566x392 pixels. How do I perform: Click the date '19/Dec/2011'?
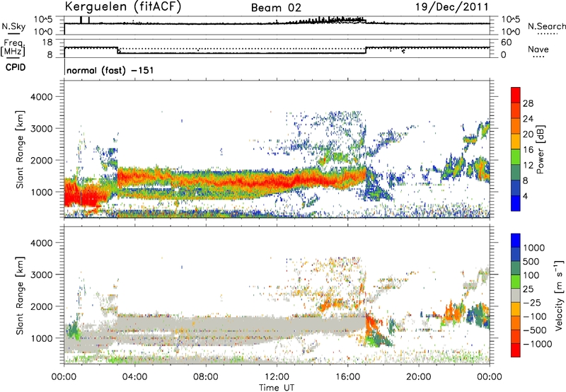click(x=452, y=7)
